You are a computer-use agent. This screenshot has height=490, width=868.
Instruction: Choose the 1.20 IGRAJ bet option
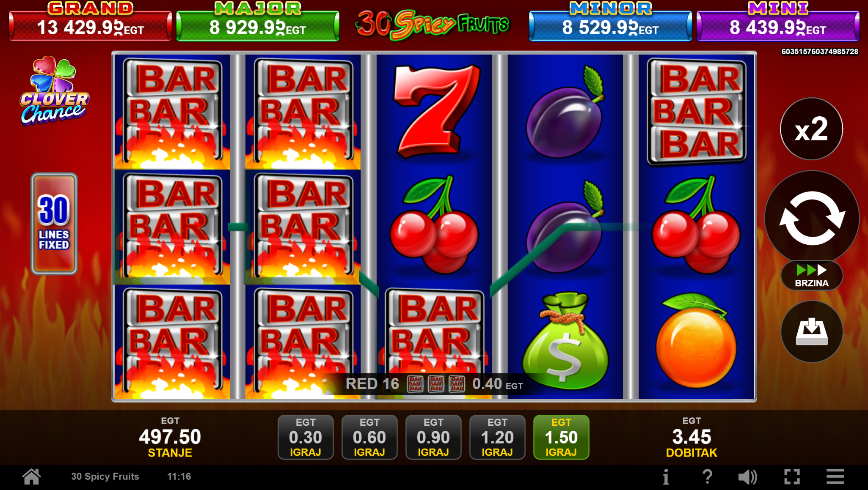(497, 437)
